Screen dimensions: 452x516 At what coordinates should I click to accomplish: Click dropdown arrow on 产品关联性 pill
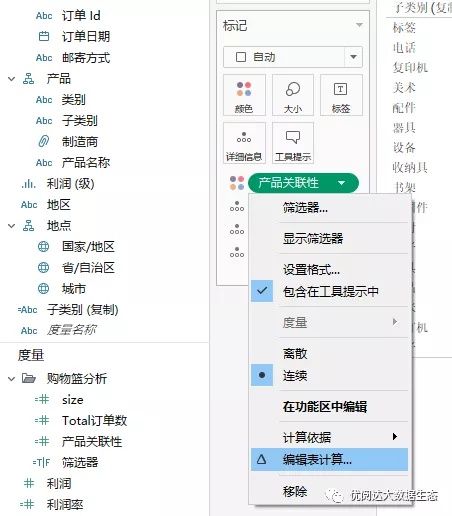[341, 183]
